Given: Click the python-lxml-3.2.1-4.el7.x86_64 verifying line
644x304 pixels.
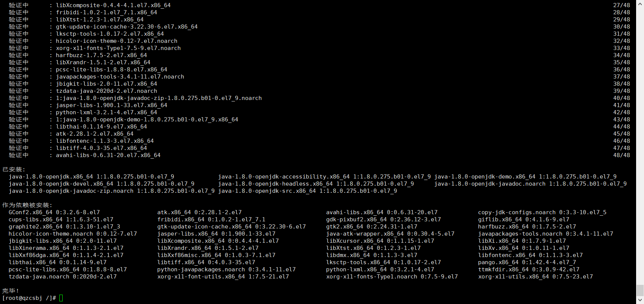Looking at the screenshot, I should click(107, 112).
